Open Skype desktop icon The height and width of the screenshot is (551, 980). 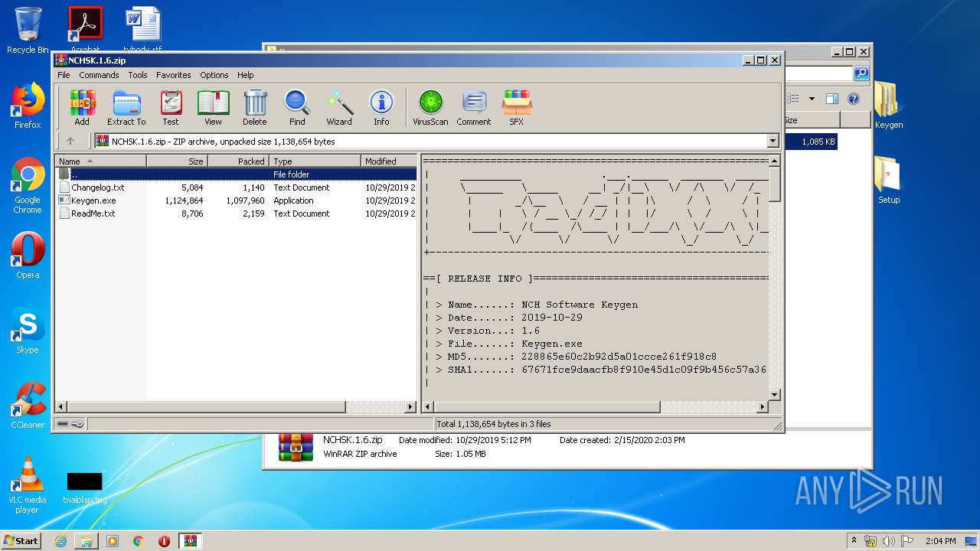28,331
